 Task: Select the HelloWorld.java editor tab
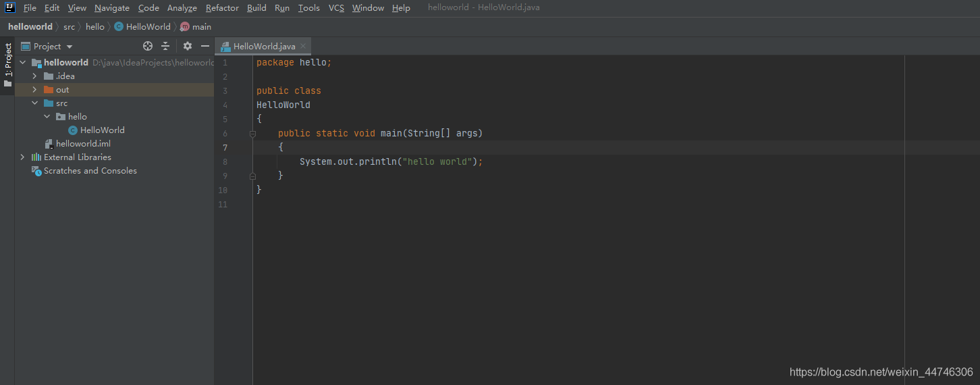coord(264,46)
